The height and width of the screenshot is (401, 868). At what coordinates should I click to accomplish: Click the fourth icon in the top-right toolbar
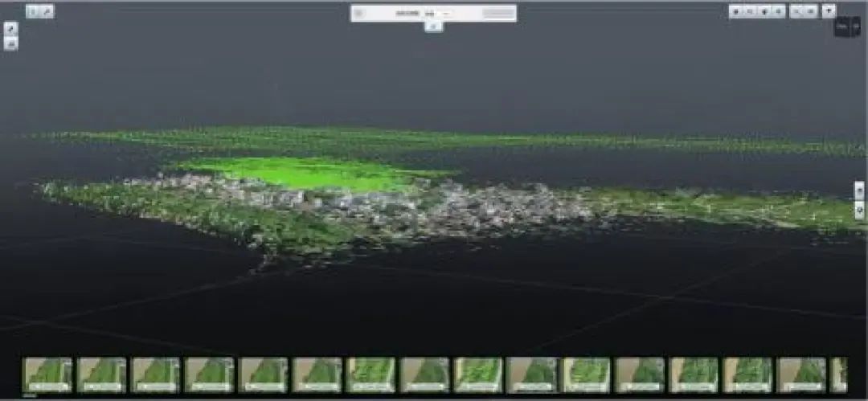coord(777,11)
